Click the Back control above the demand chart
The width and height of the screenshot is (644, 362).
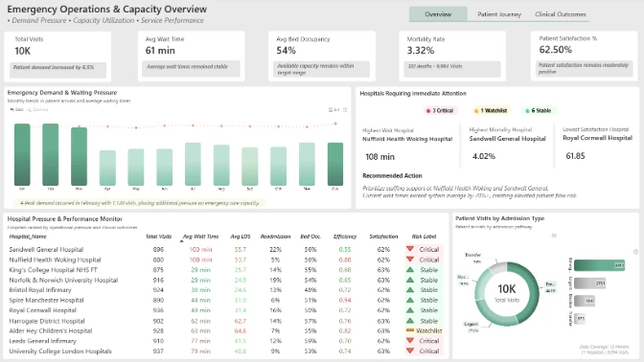click(x=17, y=109)
